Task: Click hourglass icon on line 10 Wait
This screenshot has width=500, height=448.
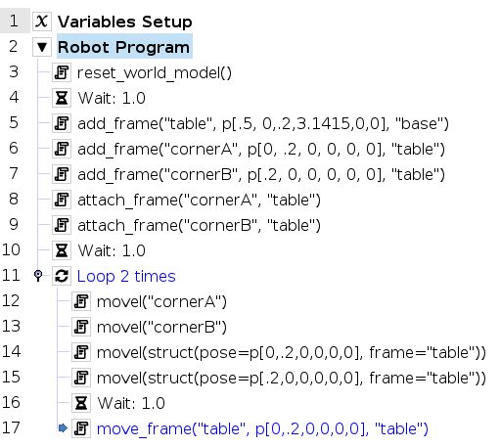Action: [62, 250]
